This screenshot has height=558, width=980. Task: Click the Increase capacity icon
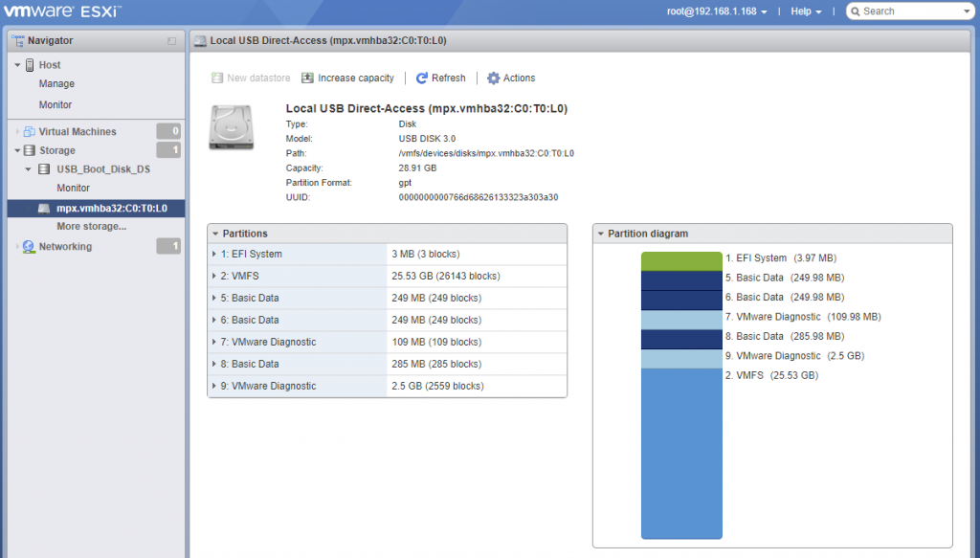[307, 78]
